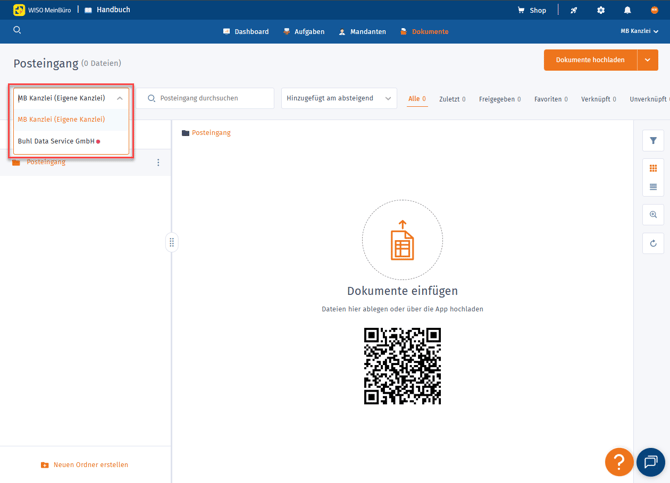Switch to the Verknüpft tab

point(598,99)
